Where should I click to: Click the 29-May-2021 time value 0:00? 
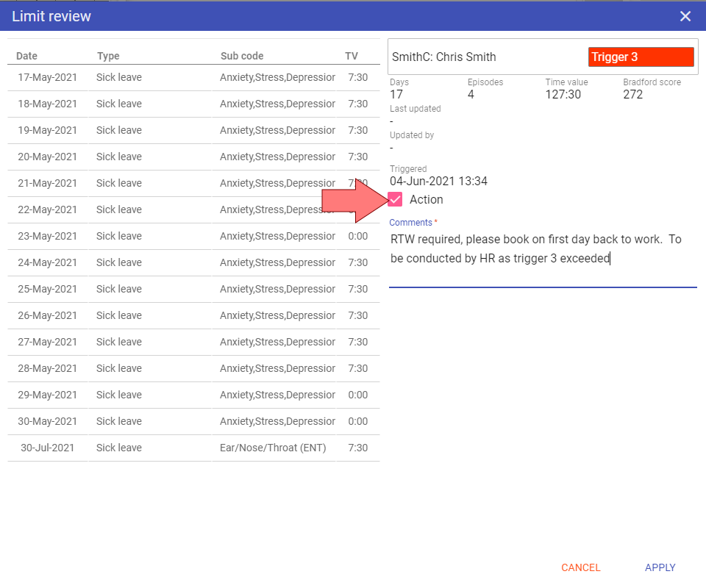(357, 395)
